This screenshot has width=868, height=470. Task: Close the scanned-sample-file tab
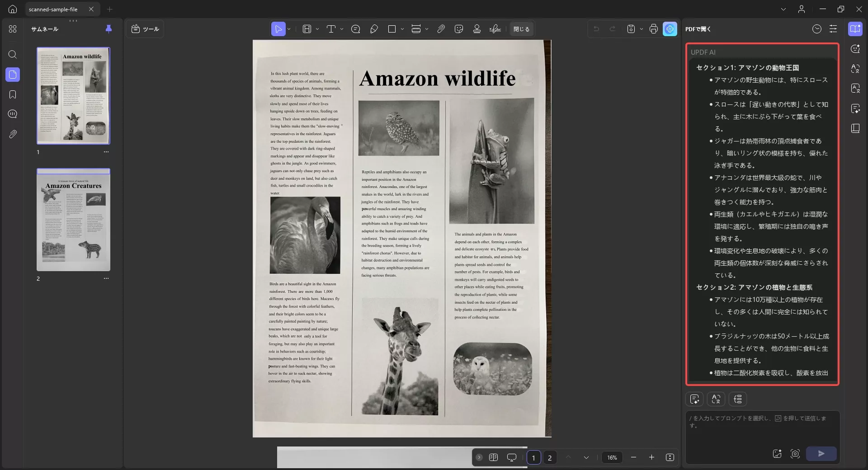(x=91, y=9)
